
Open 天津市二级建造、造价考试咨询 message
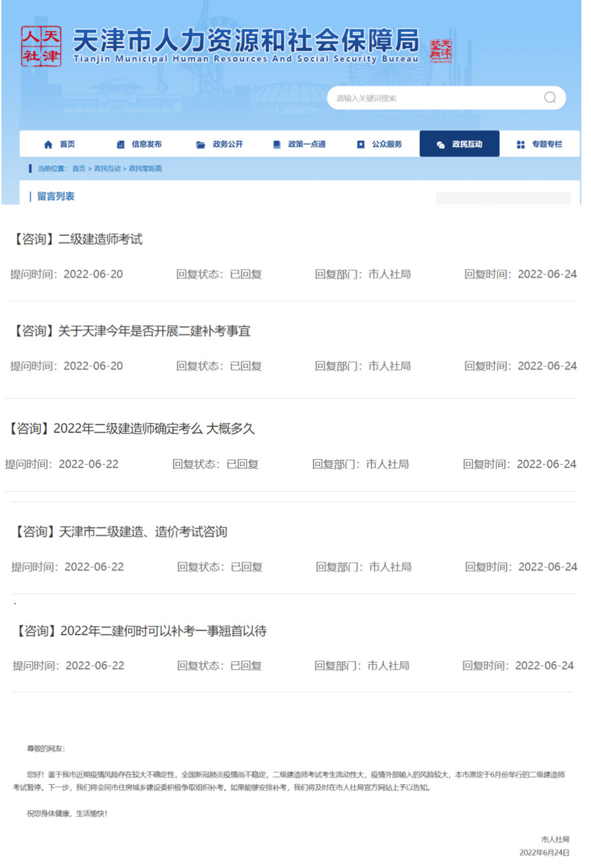pyautogui.click(x=121, y=532)
